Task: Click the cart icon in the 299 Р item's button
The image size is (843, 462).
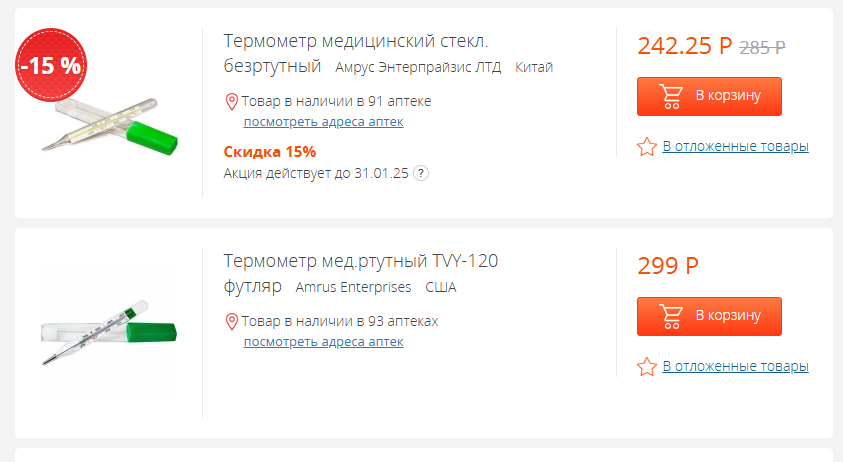Action: pyautogui.click(x=671, y=317)
